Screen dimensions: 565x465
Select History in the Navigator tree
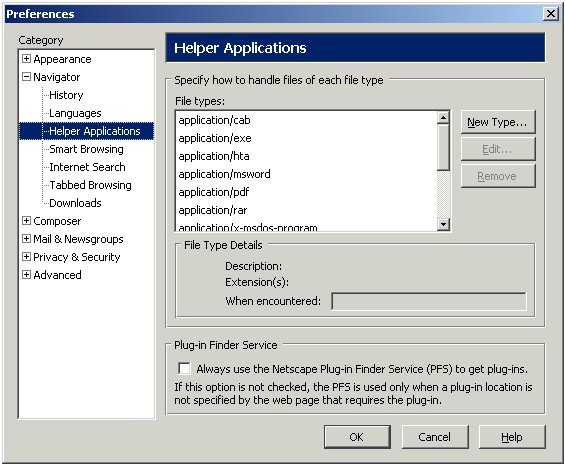[x=66, y=95]
